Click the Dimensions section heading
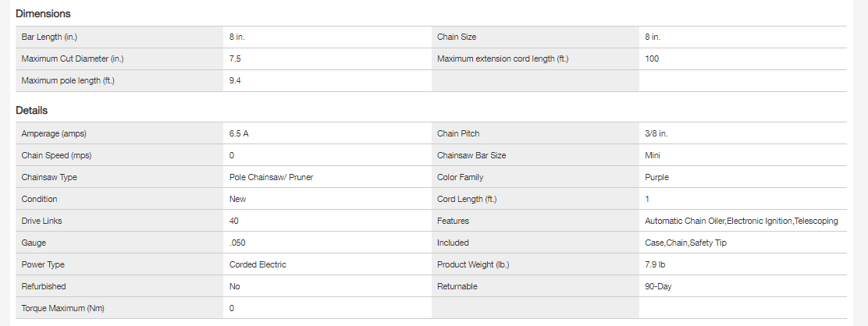Image resolution: width=868 pixels, height=326 pixels. [x=43, y=14]
